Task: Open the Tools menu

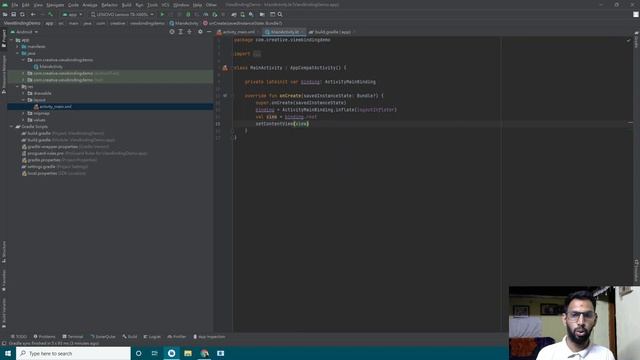Action: coord(152,5)
